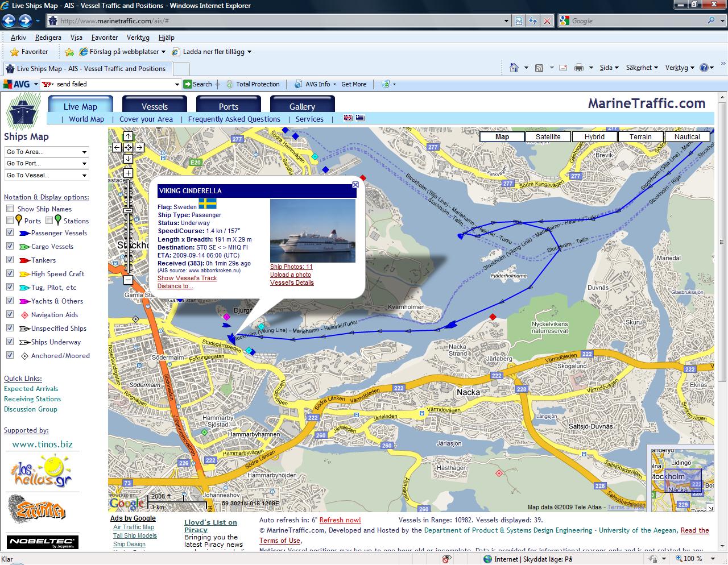Toggle the Stations checkbox
The image size is (728, 565).
click(x=49, y=221)
